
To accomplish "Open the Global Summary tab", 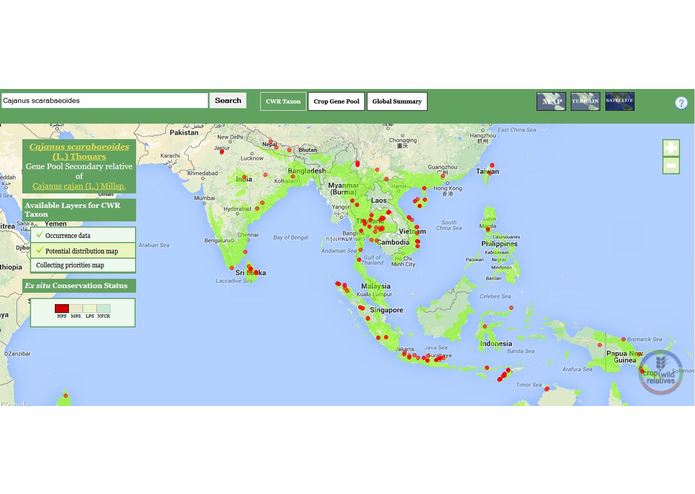I will (x=397, y=101).
